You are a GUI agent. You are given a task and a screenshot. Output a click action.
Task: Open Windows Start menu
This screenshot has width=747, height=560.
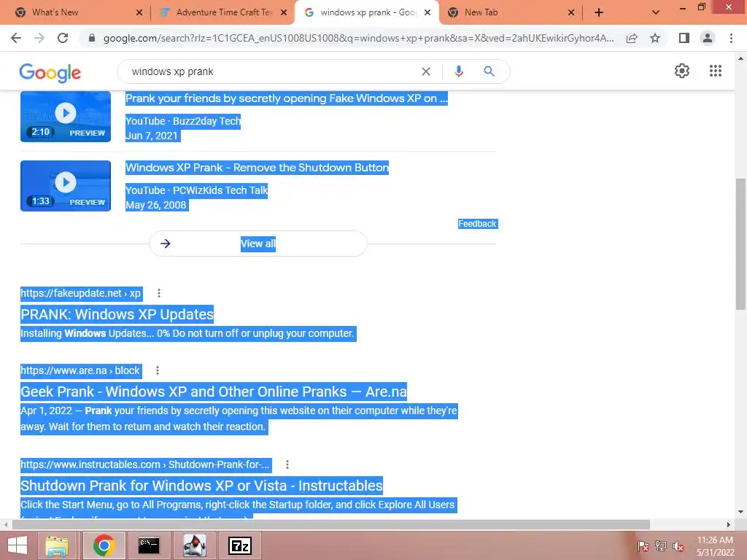(x=18, y=545)
